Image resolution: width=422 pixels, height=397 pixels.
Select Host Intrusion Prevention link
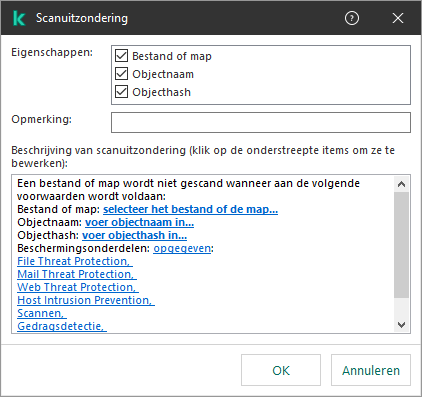point(86,300)
